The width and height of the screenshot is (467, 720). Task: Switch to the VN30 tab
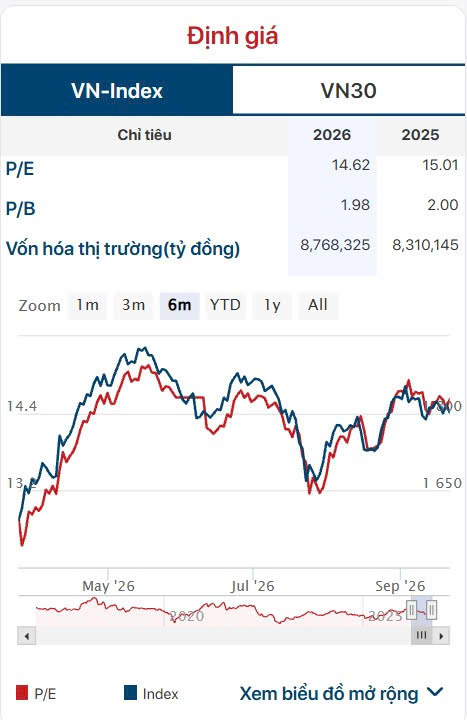[x=349, y=90]
